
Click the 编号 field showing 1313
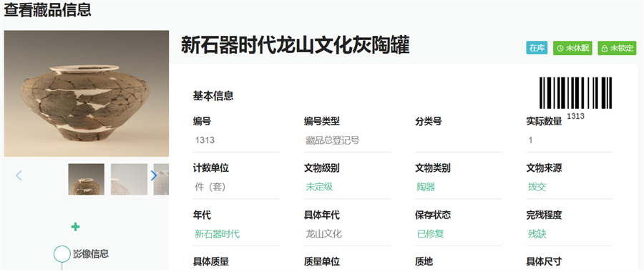tap(236, 140)
